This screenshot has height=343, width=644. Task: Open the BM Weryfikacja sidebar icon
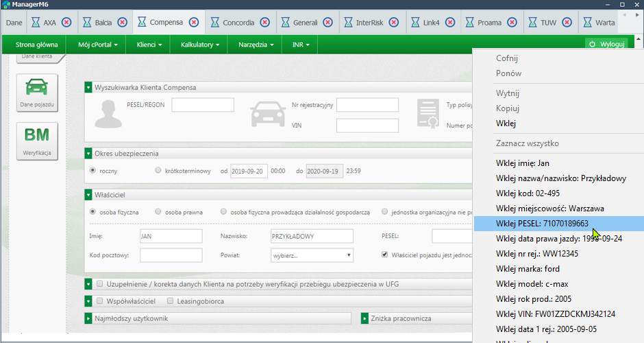(x=37, y=141)
